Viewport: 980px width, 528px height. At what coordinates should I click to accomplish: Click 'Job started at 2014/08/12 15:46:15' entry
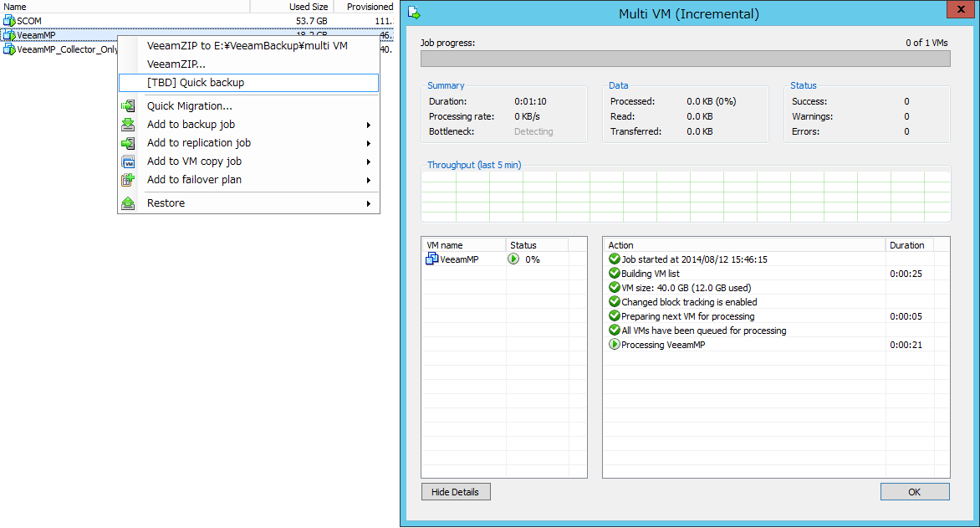pos(694,259)
